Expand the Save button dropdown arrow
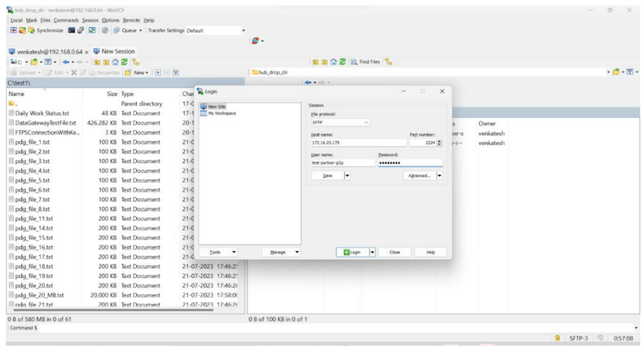 tap(347, 176)
